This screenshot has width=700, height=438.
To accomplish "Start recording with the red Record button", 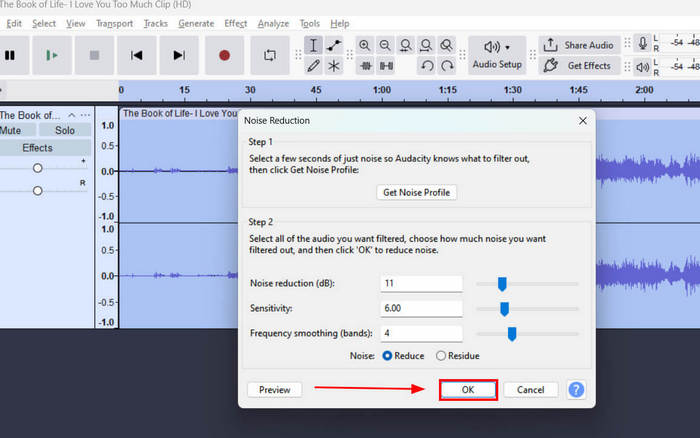I will (x=225, y=55).
